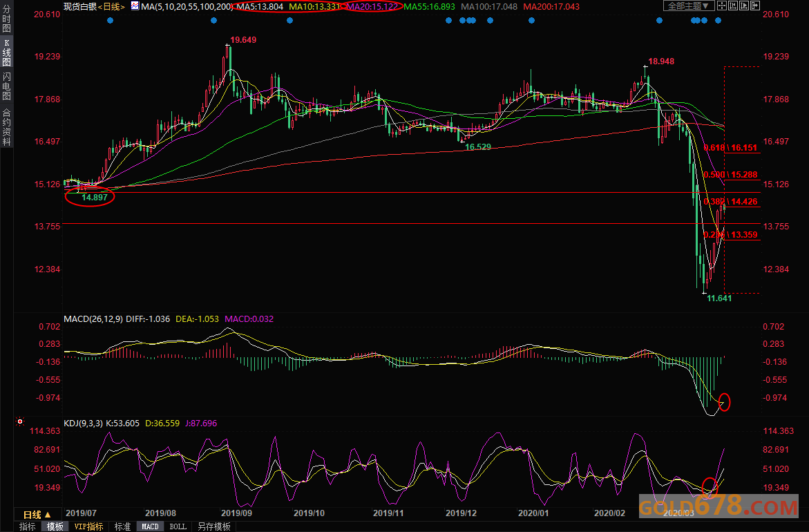Click the 14.426 Fibonacci level label
This screenshot has height=532, width=809.
click(x=744, y=202)
